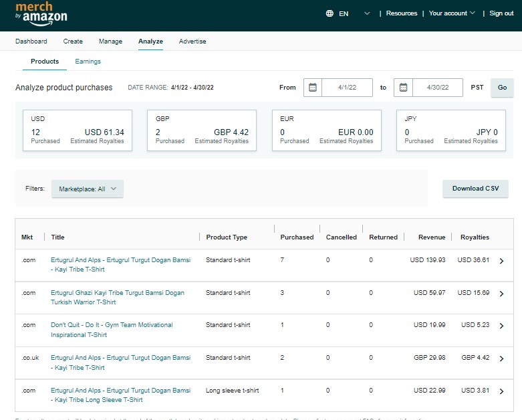The image size is (522, 420).
Task: Click the Cancelled column header
Action: coord(342,237)
